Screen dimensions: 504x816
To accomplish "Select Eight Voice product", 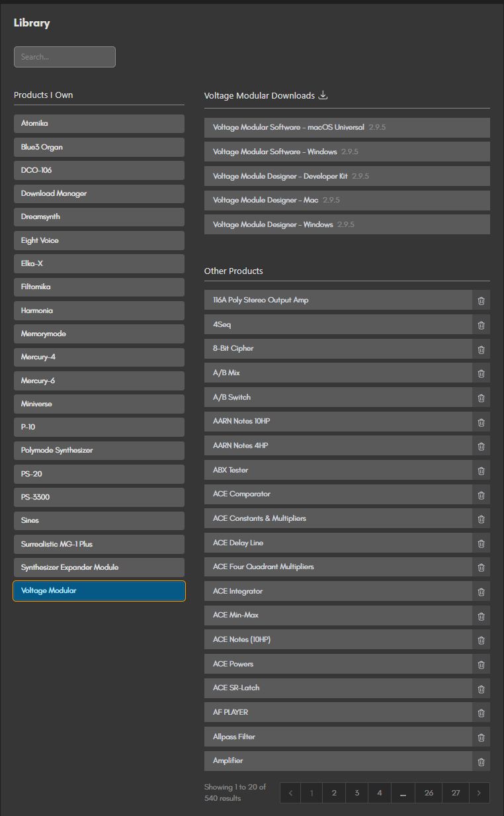I will pyautogui.click(x=99, y=240).
